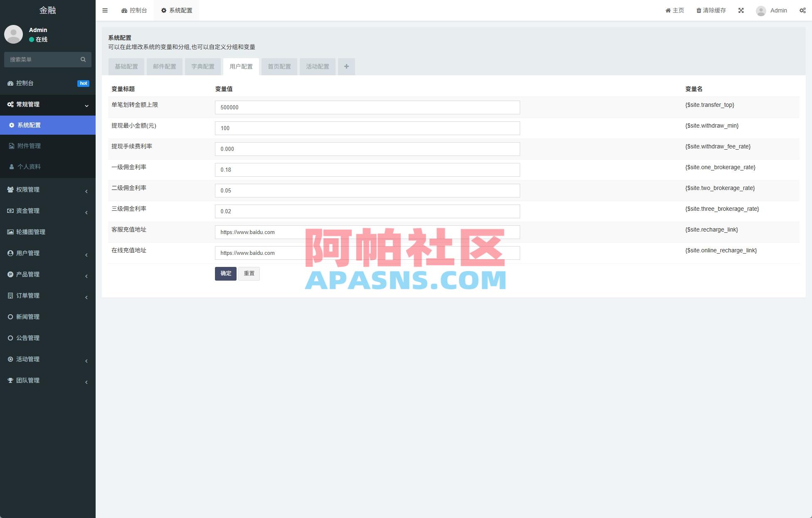This screenshot has height=518, width=812.
Task: Click the fullscreen expand icon
Action: tap(741, 10)
